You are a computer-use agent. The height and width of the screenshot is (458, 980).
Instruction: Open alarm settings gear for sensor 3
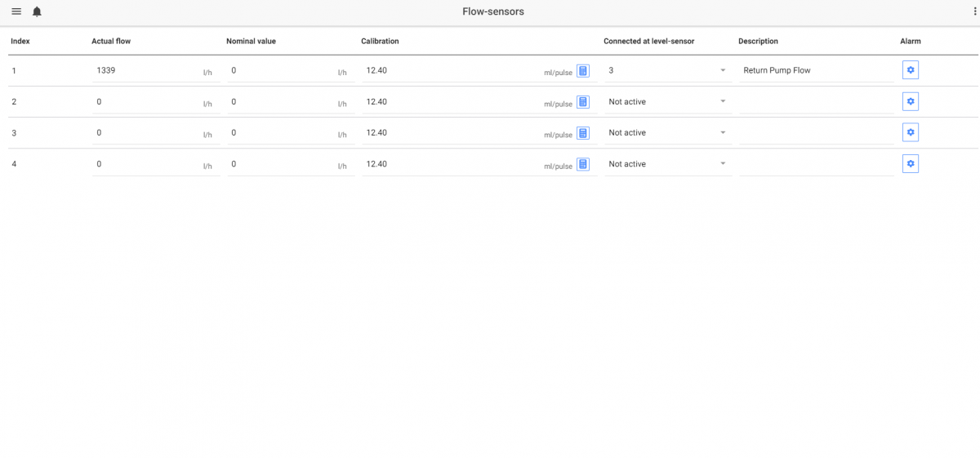click(911, 132)
